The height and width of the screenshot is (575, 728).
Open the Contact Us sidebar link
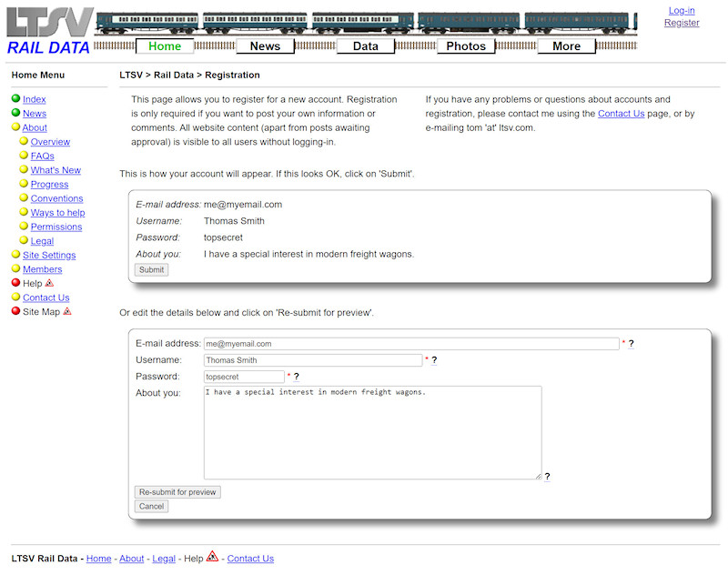tap(45, 297)
